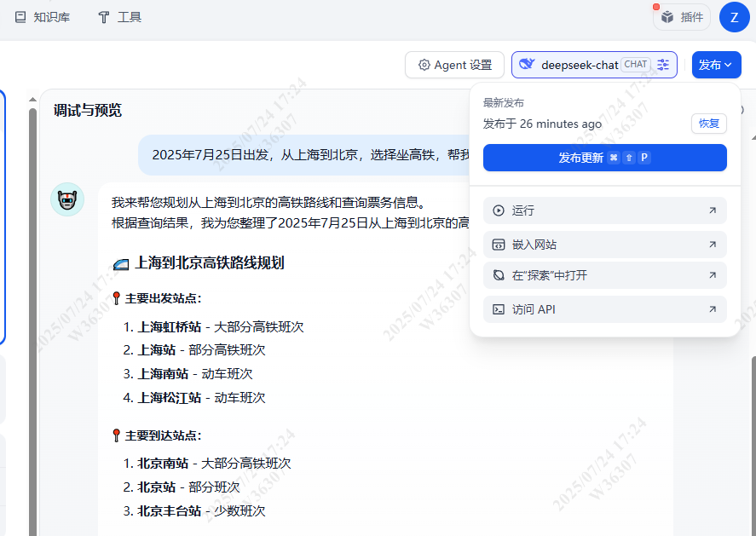
Task: Click the robot avatar of the assistant reply
Action: [67, 199]
